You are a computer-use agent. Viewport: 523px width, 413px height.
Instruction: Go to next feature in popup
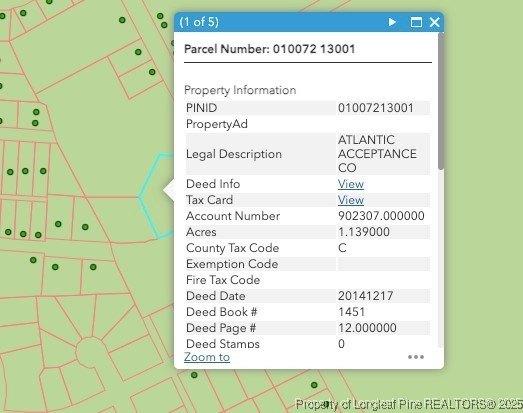click(392, 22)
